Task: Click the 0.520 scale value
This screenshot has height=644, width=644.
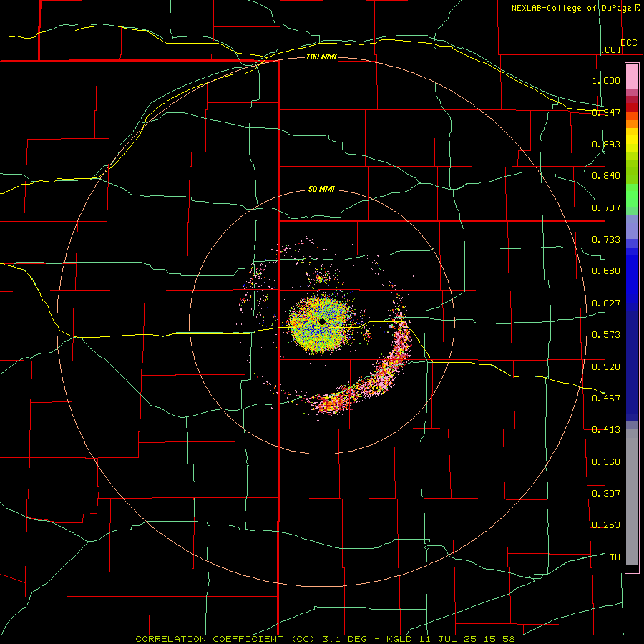Action: point(606,366)
